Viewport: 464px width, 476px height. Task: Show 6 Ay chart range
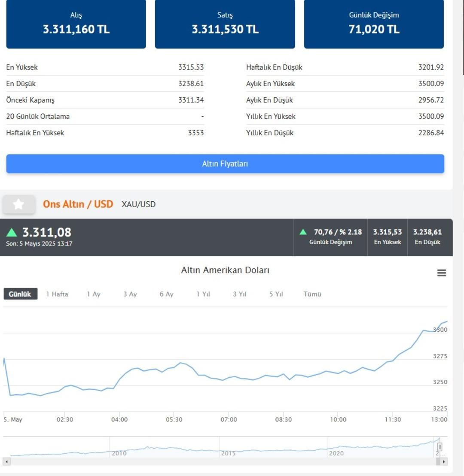coord(167,294)
